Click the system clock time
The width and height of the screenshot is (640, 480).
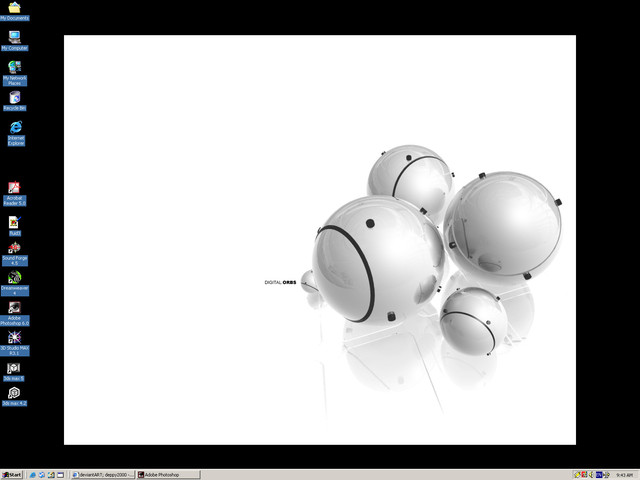[624, 475]
